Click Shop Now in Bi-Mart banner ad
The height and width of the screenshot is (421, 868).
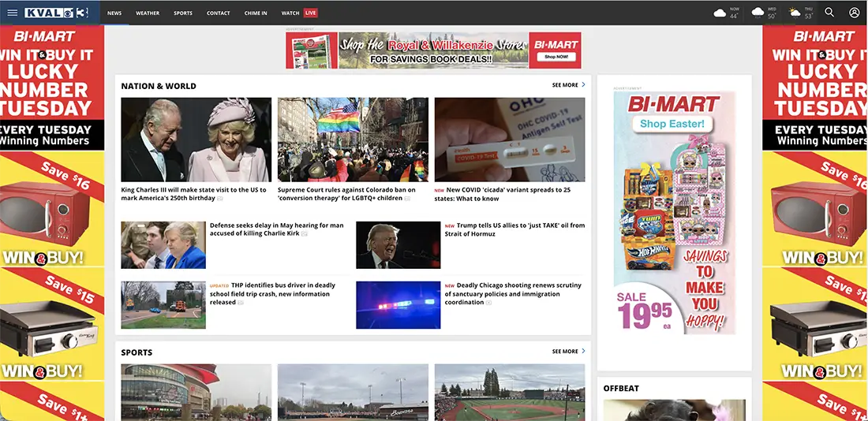(x=556, y=57)
